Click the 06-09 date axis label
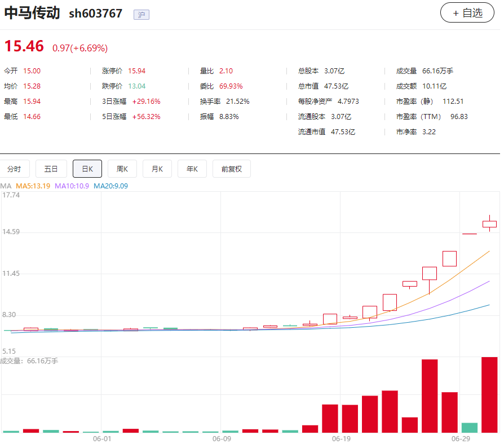 (222, 438)
